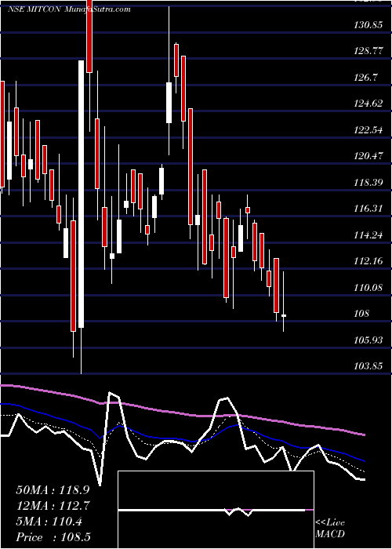Click the <<Live MACD label
The image size is (392, 549).
[x=330, y=529]
